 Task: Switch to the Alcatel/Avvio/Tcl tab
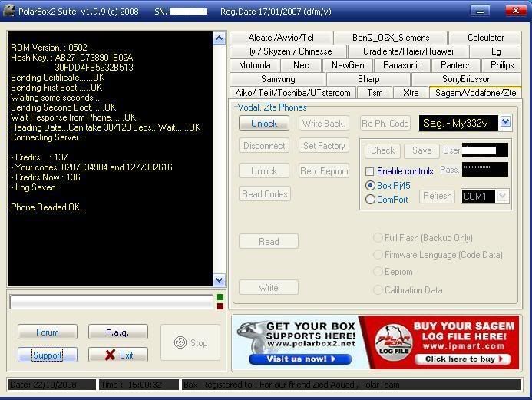point(281,38)
